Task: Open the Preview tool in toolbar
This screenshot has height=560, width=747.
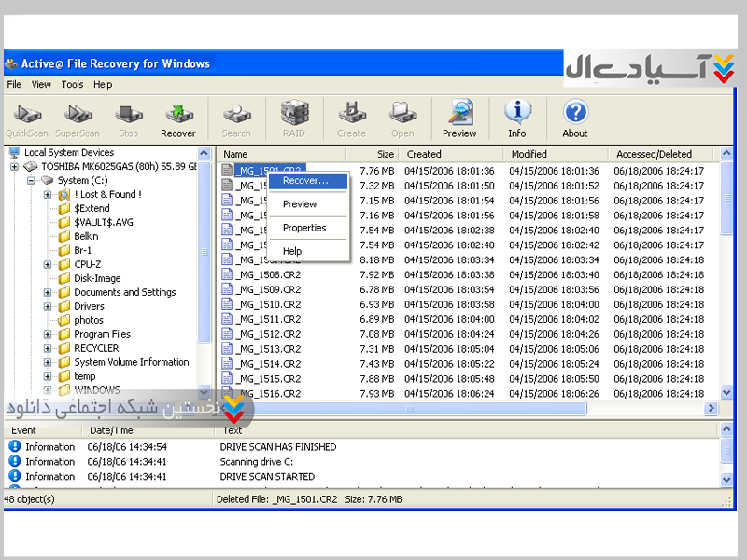Action: click(x=459, y=116)
